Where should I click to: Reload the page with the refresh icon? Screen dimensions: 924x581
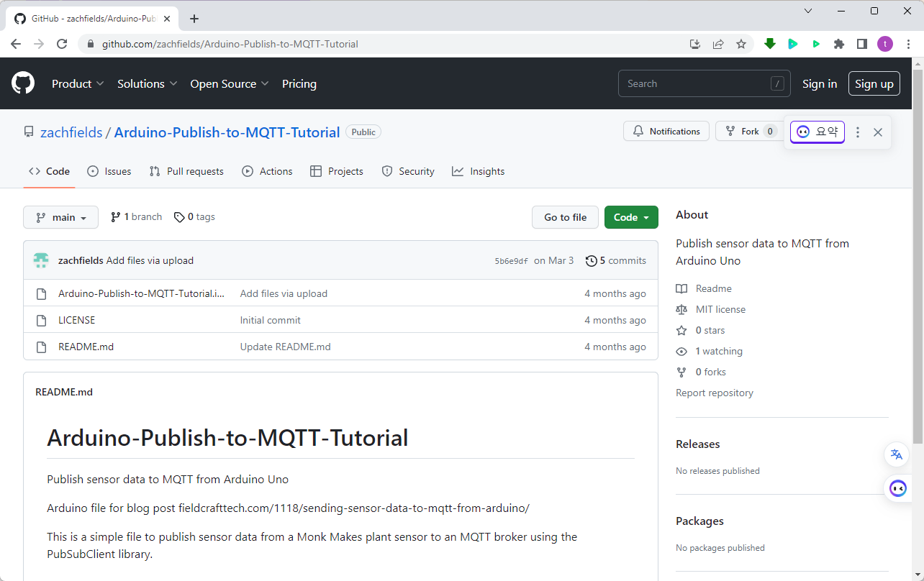pos(62,44)
